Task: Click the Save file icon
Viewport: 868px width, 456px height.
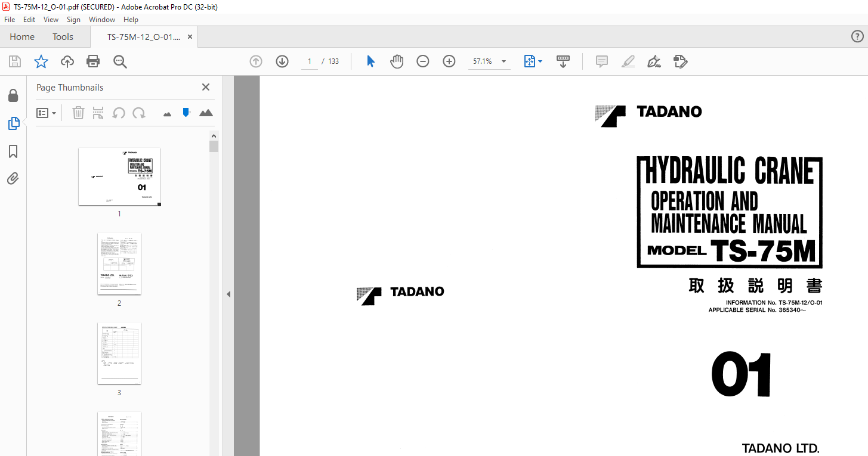Action: 15,61
